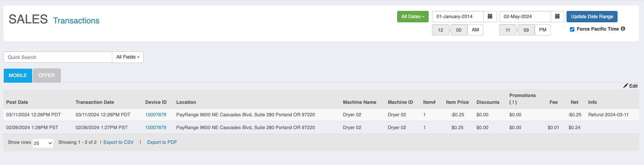
Task: Click the Discounts column header
Action: pos(488,102)
